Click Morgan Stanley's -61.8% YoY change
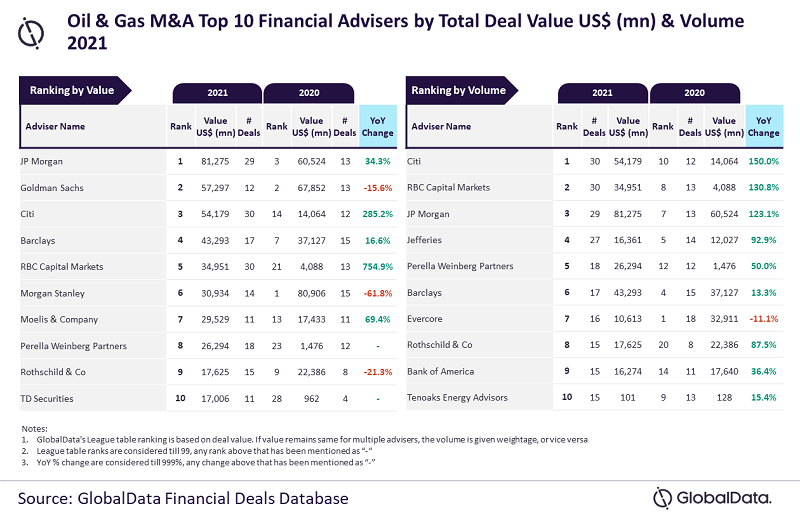The height and width of the screenshot is (518, 800). tap(377, 293)
